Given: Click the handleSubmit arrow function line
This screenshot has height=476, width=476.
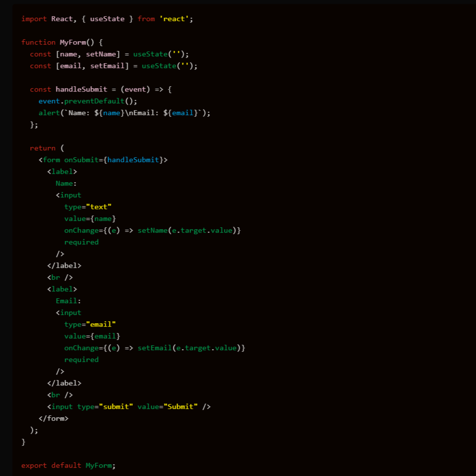Looking at the screenshot, I should tap(101, 89).
